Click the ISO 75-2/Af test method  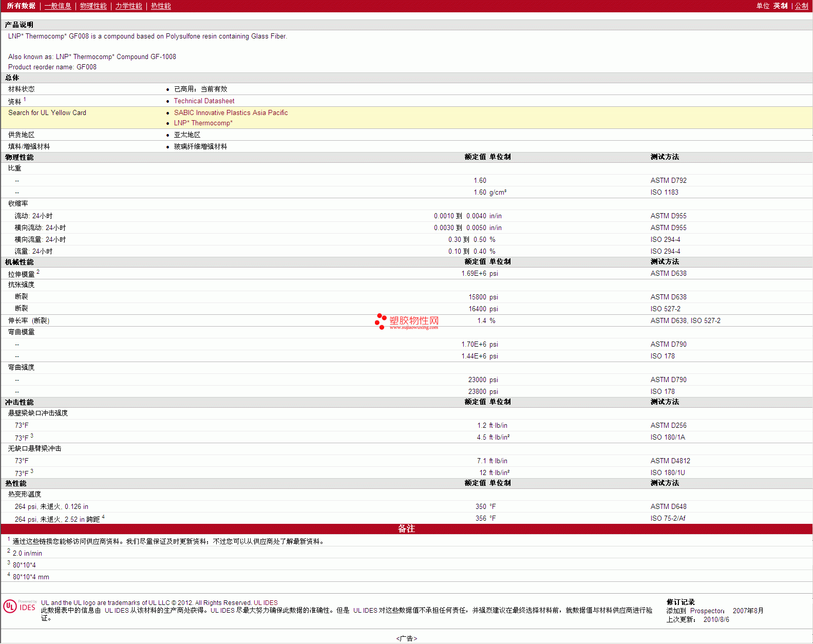pyautogui.click(x=668, y=519)
